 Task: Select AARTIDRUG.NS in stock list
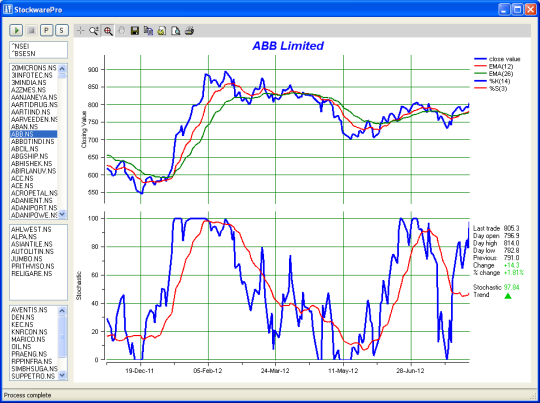point(34,105)
